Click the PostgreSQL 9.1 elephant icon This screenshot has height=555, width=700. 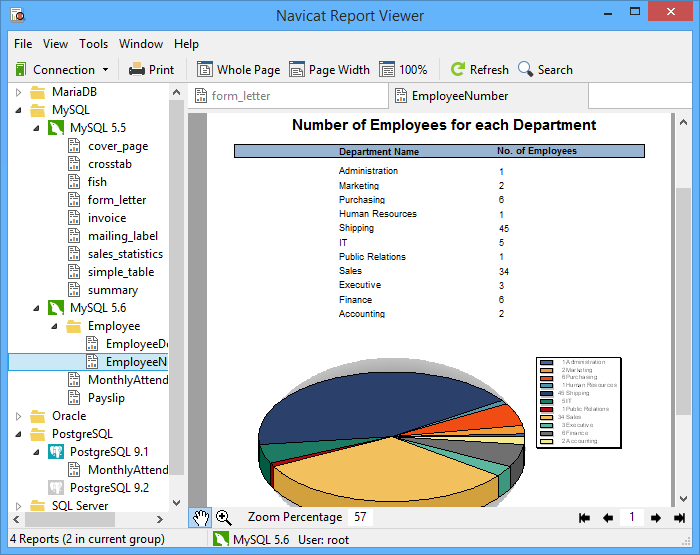tap(56, 452)
